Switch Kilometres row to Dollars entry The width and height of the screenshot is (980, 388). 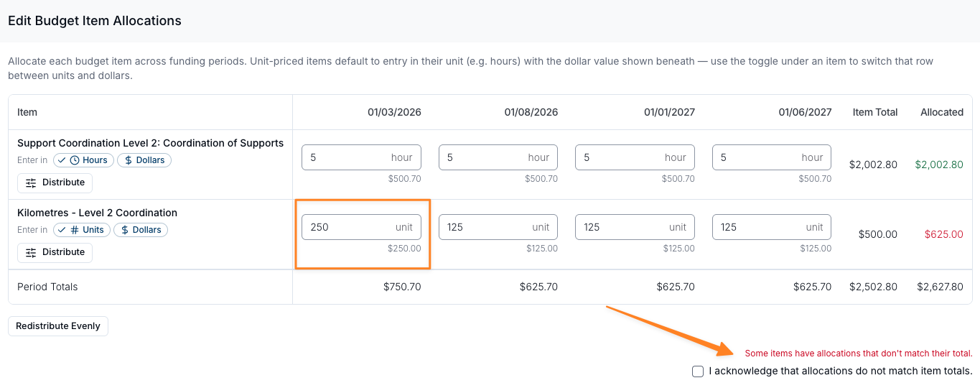click(x=141, y=230)
